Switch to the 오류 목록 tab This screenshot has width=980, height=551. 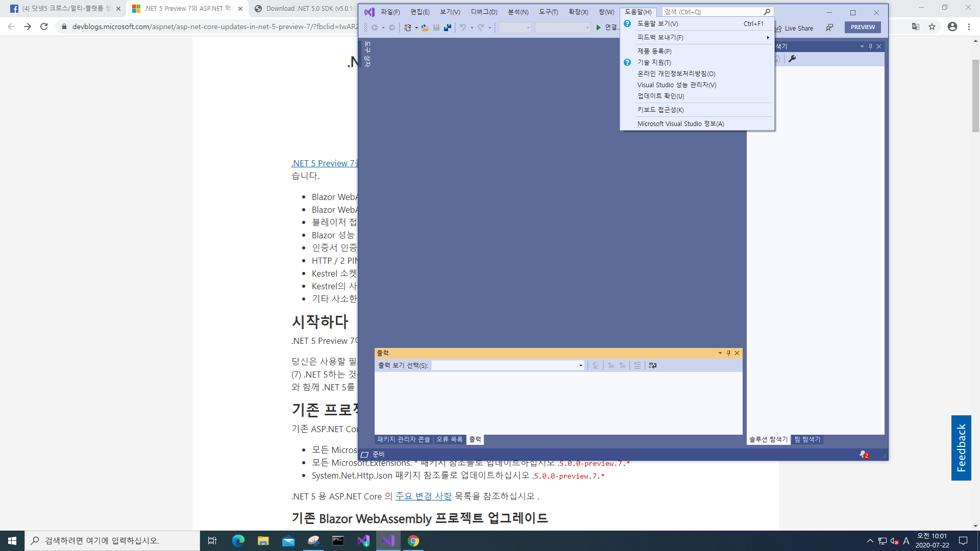[449, 439]
